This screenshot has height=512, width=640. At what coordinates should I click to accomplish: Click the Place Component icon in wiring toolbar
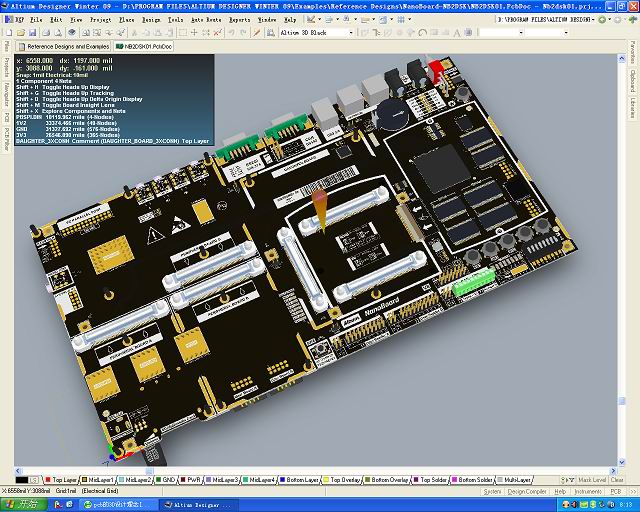[469, 33]
